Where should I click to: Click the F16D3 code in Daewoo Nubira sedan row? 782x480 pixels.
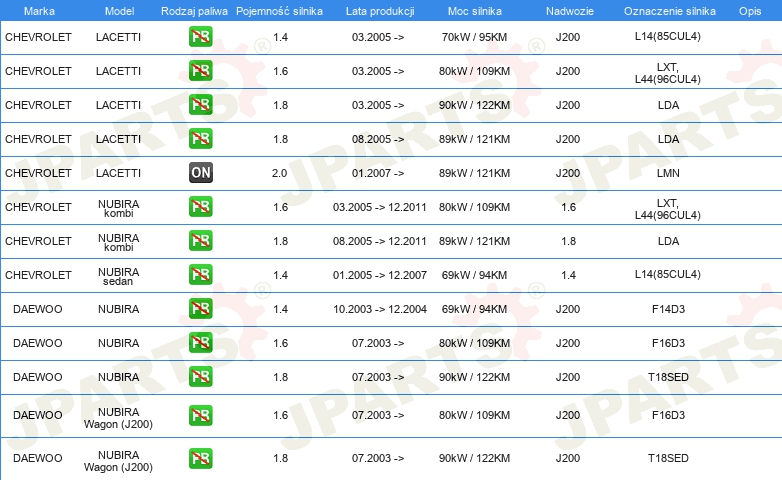(668, 343)
